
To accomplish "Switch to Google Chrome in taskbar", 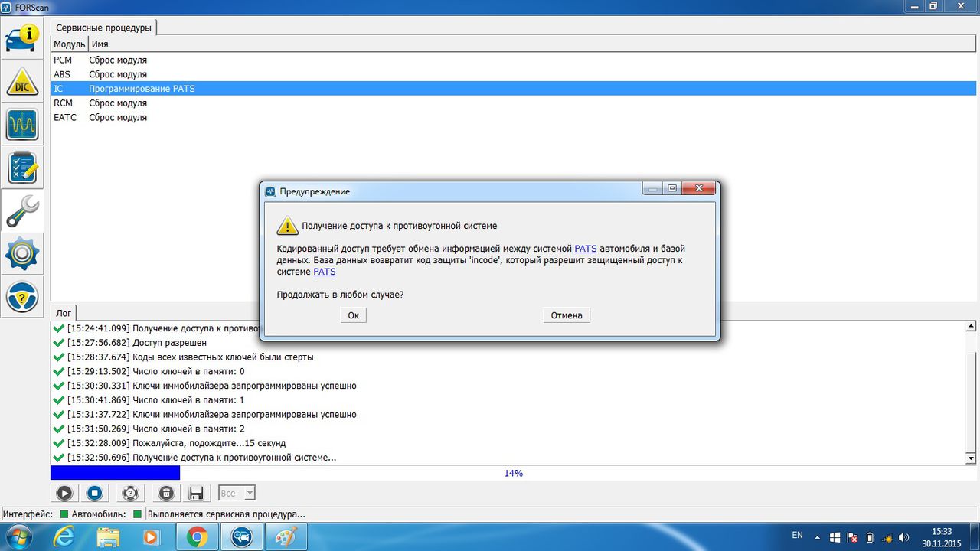I will [197, 537].
